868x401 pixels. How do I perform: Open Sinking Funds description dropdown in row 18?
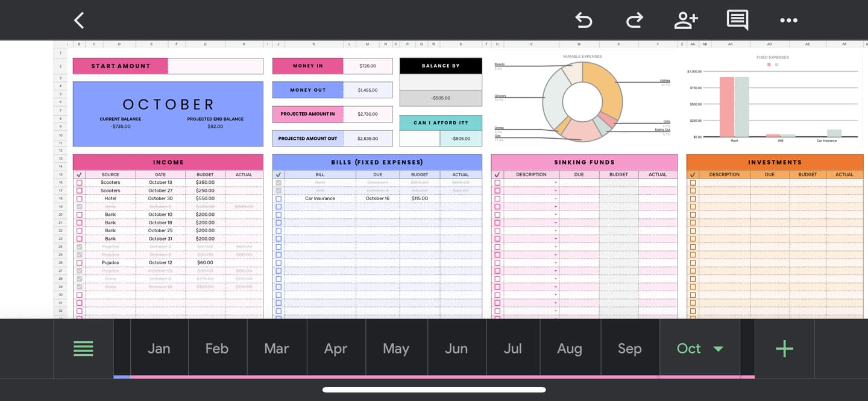[x=555, y=198]
